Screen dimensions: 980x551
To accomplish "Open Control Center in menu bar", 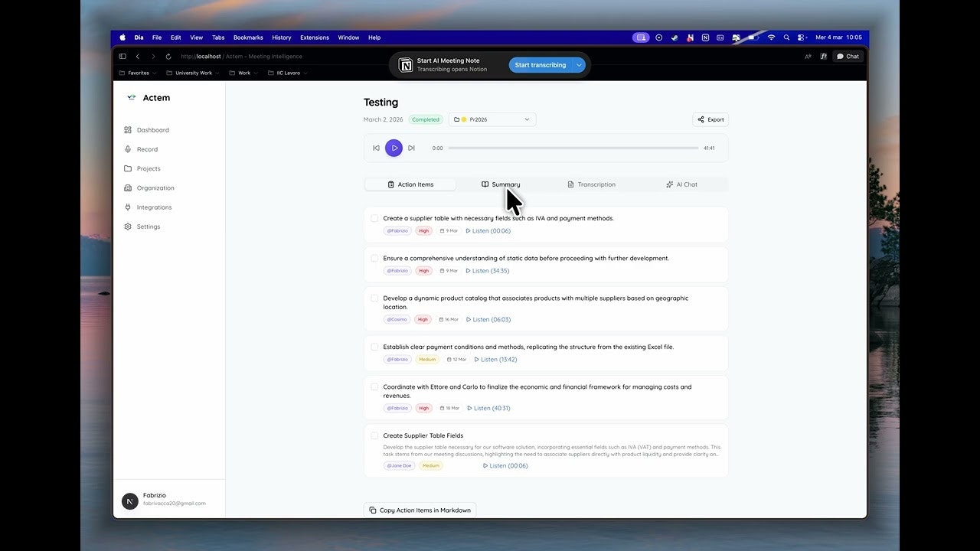I will (x=802, y=37).
